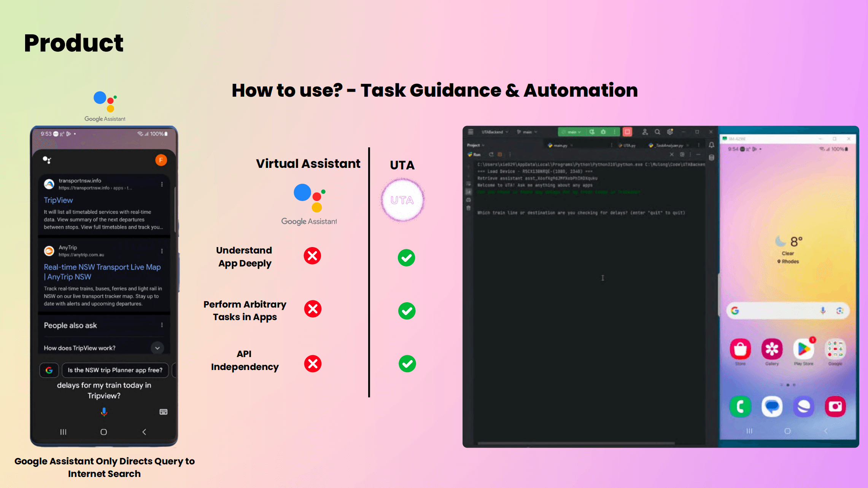Select the Phone app icon
This screenshot has width=868, height=488.
pyautogui.click(x=740, y=407)
